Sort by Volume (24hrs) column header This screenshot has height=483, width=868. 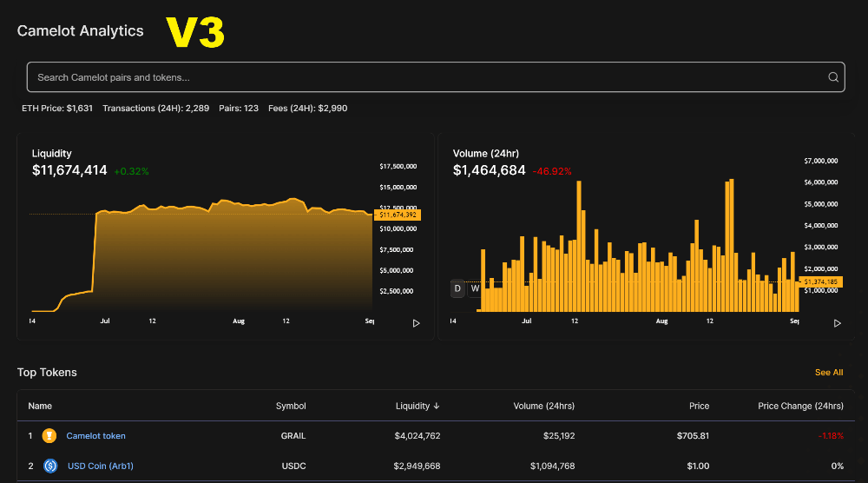[543, 406]
